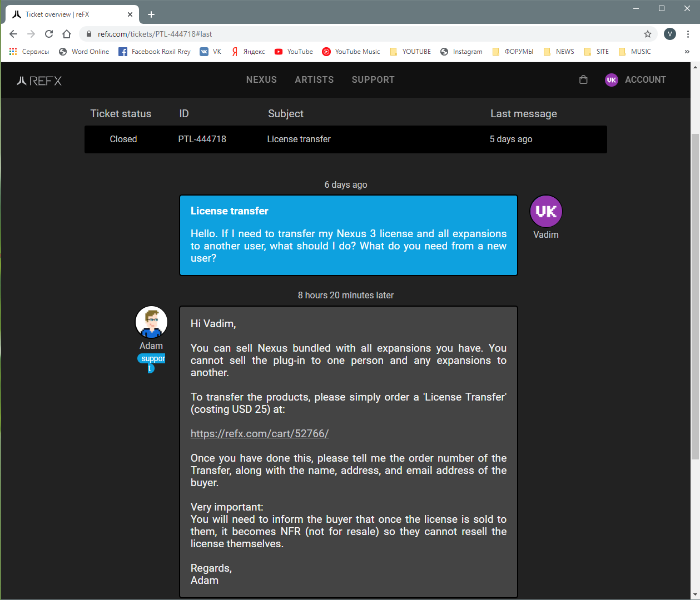700x600 pixels.
Task: Open the Яндекс bookmark
Action: click(248, 52)
